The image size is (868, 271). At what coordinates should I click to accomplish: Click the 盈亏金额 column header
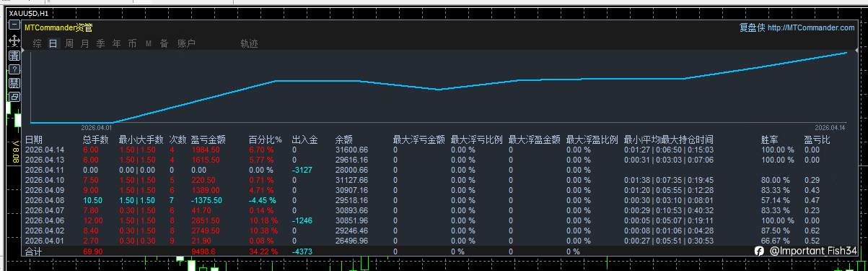(x=209, y=139)
